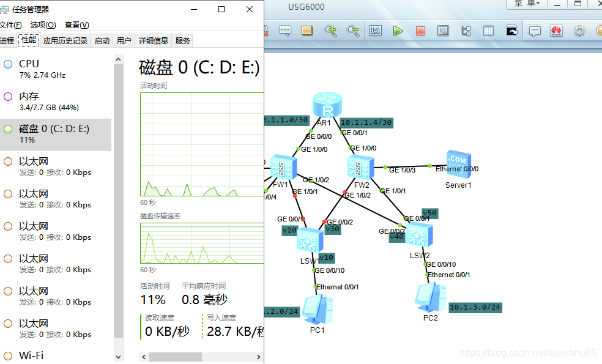Viewport: 602px width, 364px height.
Task: Click the 10.1.1.4/30 subnet label
Action: tap(366, 122)
